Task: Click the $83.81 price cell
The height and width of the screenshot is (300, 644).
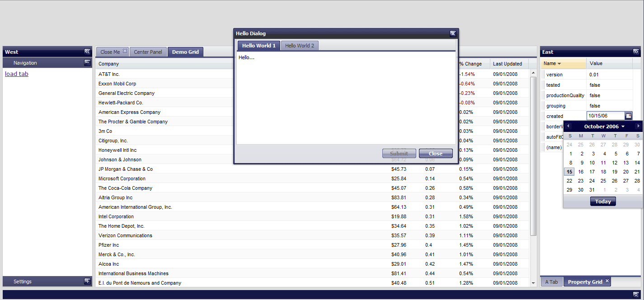Action: [399, 197]
